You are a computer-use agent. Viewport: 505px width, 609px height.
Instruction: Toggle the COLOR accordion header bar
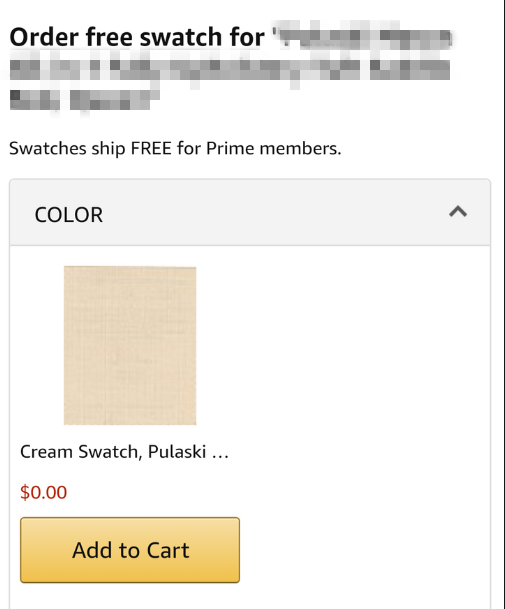click(250, 212)
